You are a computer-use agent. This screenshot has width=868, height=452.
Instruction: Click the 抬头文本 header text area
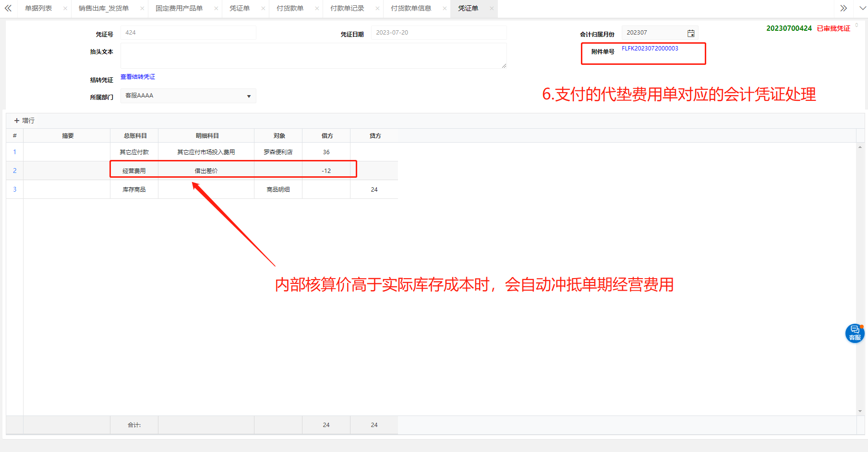point(313,56)
